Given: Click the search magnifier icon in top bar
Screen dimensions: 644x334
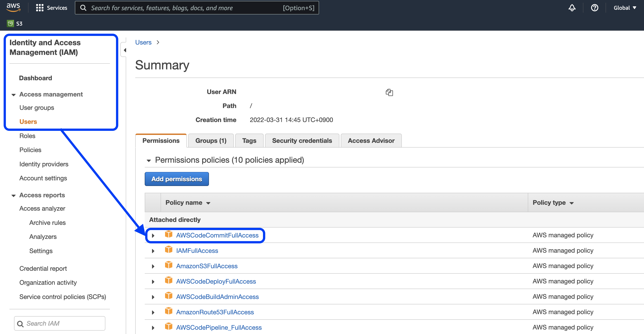Looking at the screenshot, I should pyautogui.click(x=83, y=8).
